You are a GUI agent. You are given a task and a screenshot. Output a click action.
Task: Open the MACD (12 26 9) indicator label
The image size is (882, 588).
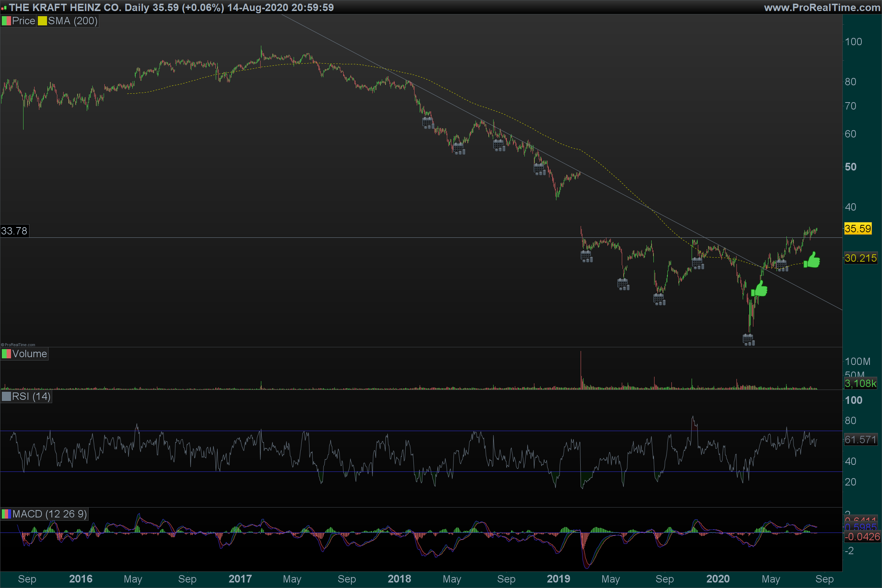coord(49,514)
